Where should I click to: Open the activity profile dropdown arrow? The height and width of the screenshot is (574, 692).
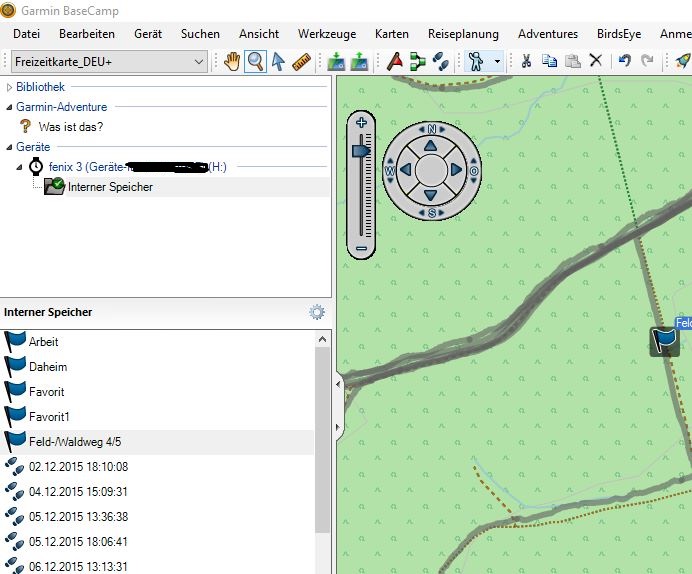497,61
